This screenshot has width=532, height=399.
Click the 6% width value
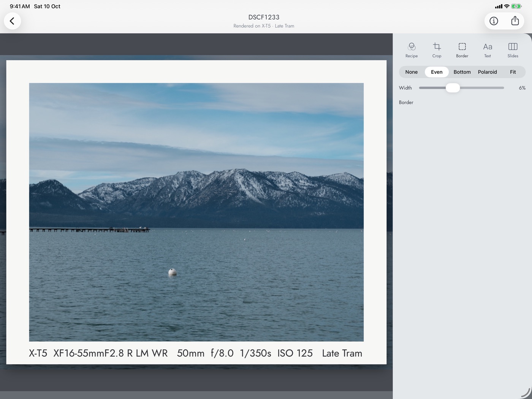pos(522,88)
